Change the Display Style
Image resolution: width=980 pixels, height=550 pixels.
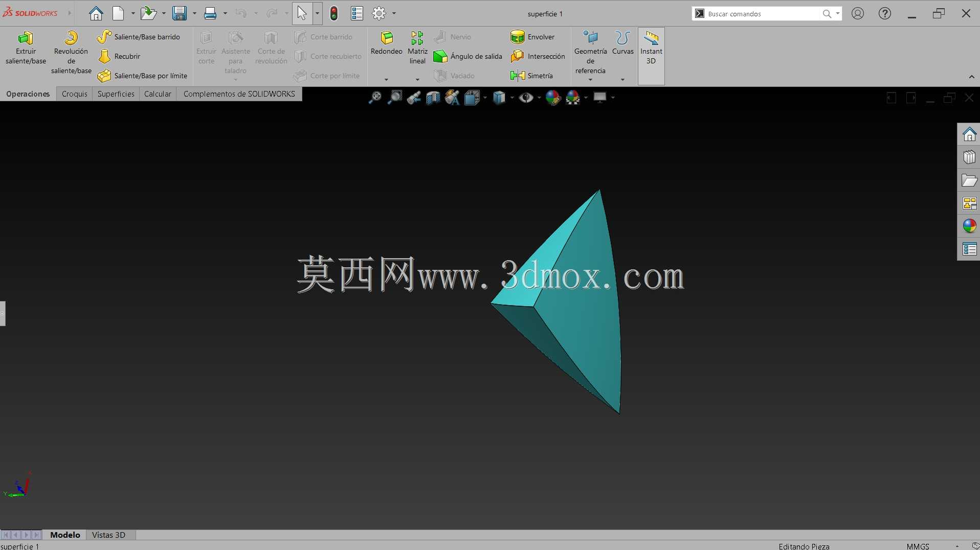point(499,97)
